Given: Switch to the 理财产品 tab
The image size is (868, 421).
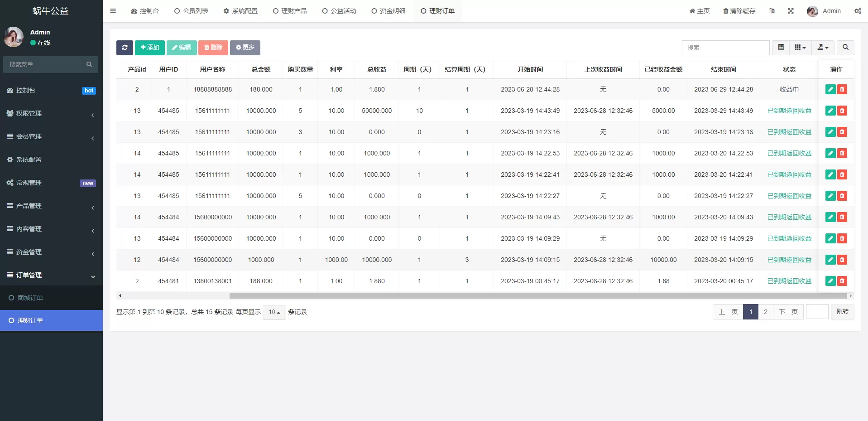Looking at the screenshot, I should (x=290, y=11).
